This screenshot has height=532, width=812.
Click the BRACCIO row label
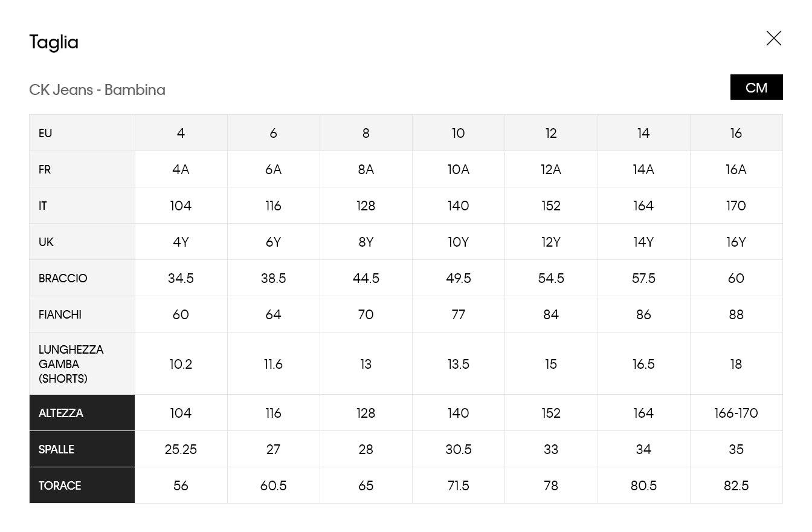coord(63,278)
